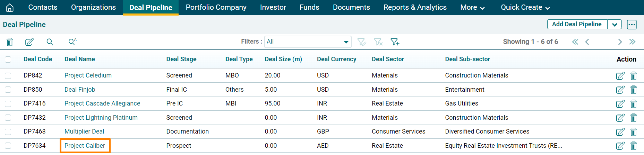
Task: Click the Add Deal Pipeline button
Action: click(x=577, y=24)
